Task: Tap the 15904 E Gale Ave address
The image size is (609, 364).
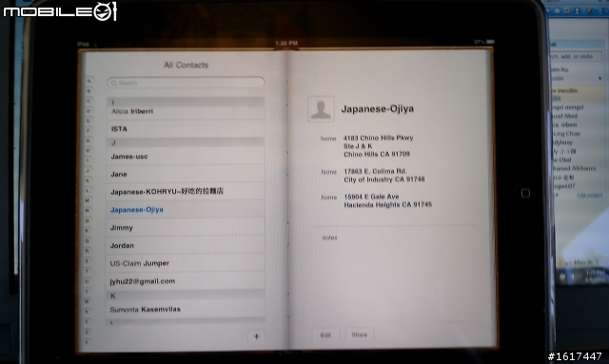Action: click(x=387, y=201)
